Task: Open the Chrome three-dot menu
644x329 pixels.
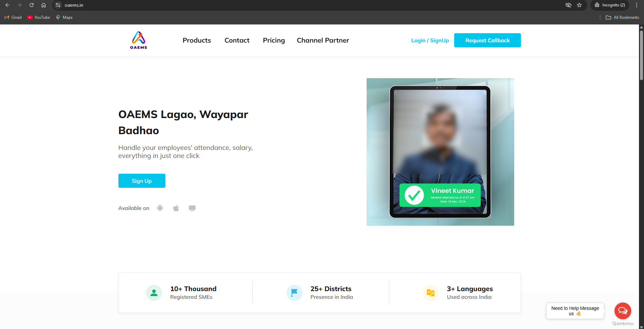Action: pos(637,5)
